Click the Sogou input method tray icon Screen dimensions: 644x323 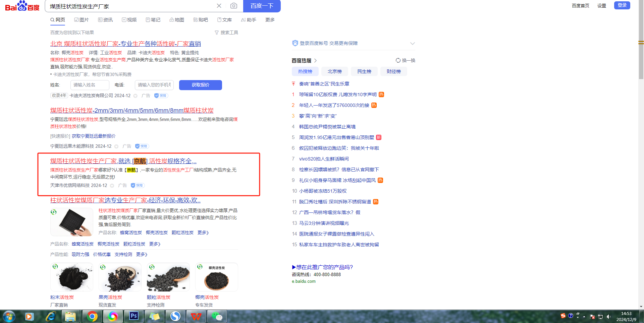tap(563, 316)
